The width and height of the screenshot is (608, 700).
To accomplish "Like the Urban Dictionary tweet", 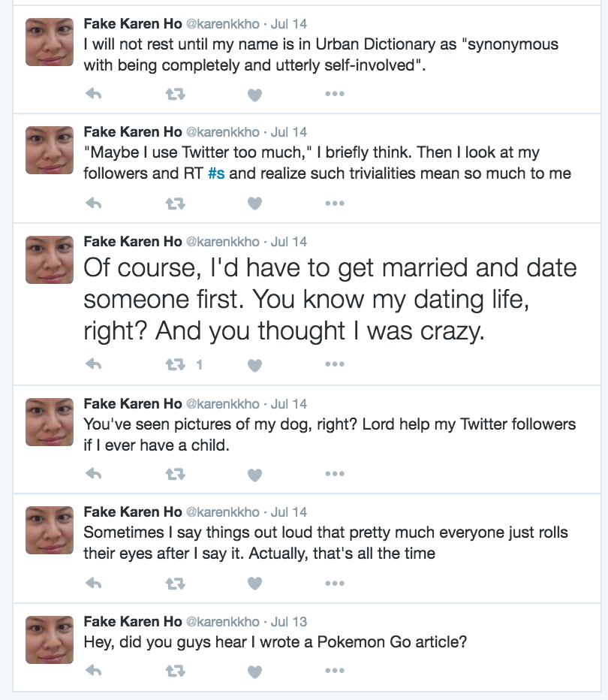I will pos(255,95).
